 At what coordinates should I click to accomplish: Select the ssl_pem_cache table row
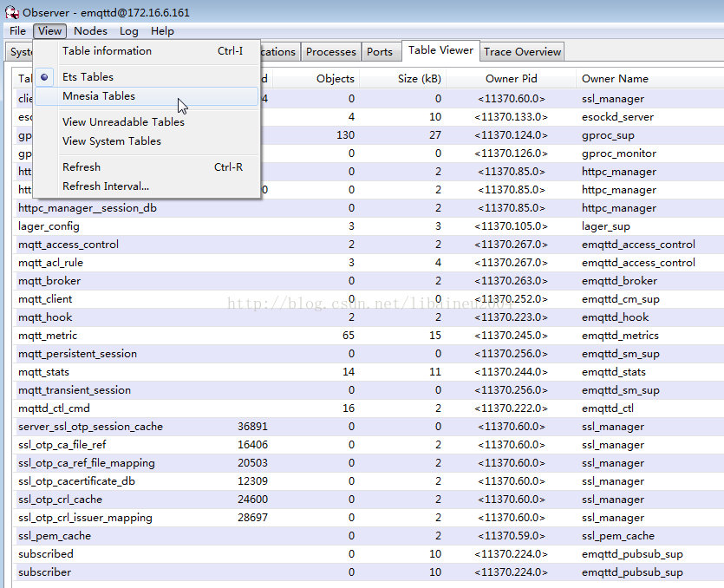tap(369, 536)
